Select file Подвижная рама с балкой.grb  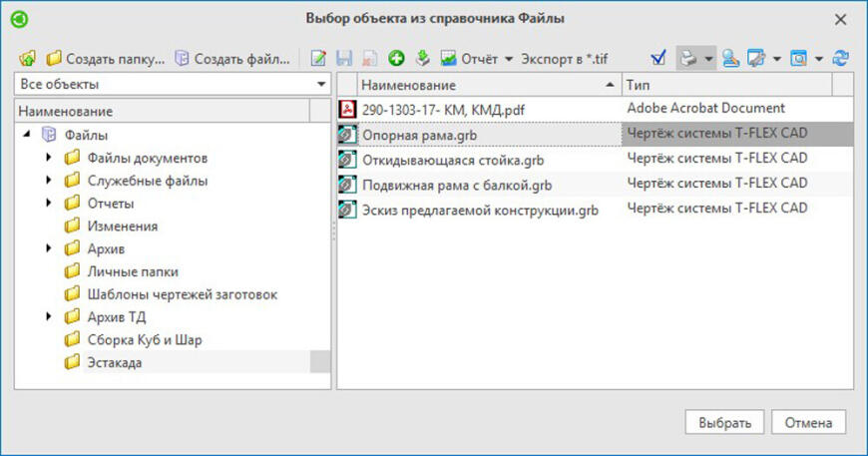point(457,186)
